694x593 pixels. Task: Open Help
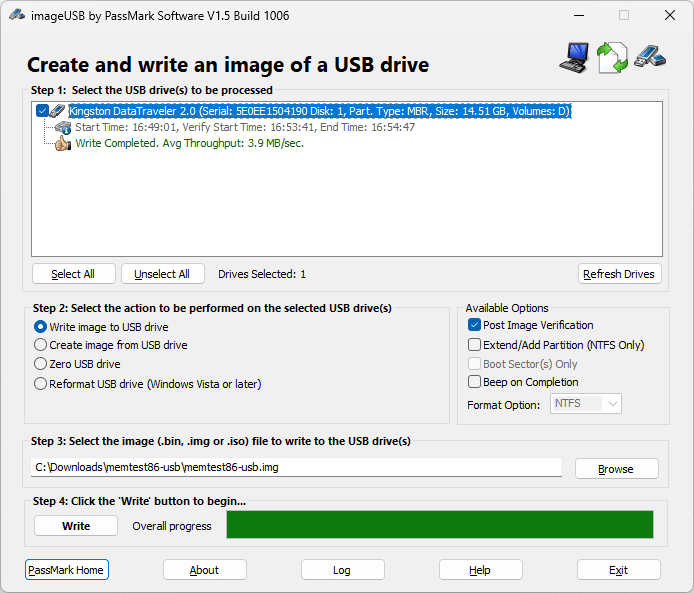click(x=481, y=570)
